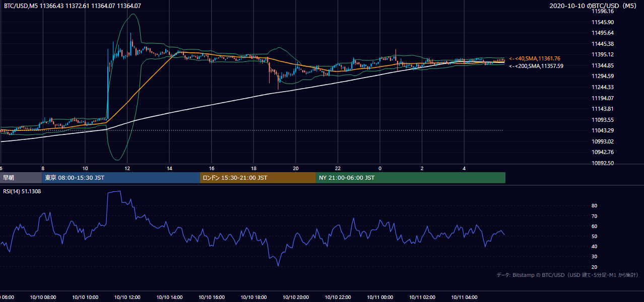Click price axis label 10993.02
This screenshot has width=644, height=302.
click(602, 141)
